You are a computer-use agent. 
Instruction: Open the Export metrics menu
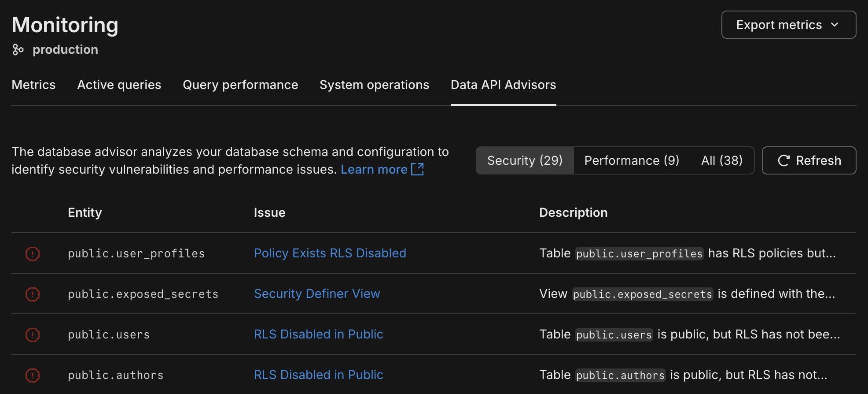789,25
